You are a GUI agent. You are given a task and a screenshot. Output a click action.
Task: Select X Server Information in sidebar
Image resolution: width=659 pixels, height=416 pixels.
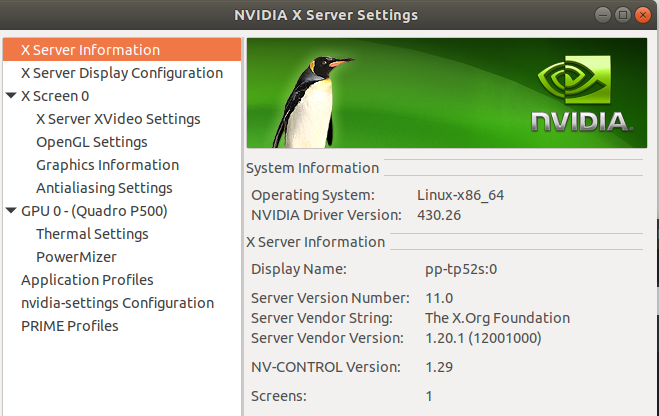click(x=90, y=50)
